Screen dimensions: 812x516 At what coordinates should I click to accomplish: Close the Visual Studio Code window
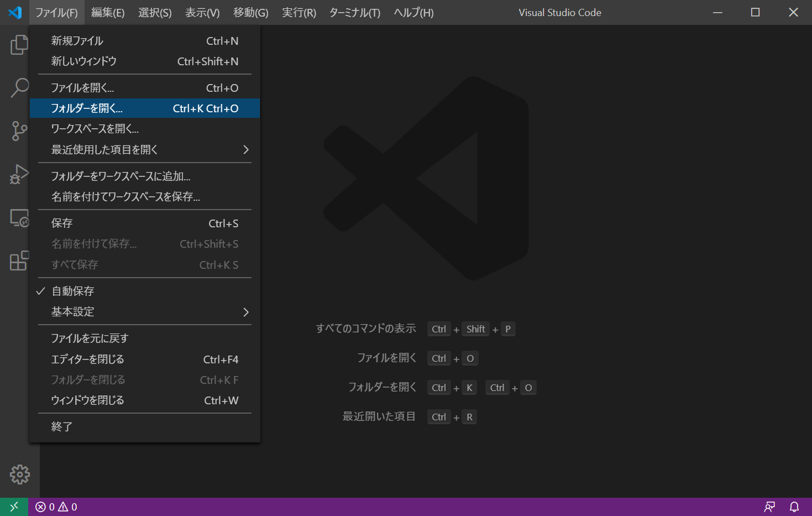pyautogui.click(x=793, y=12)
